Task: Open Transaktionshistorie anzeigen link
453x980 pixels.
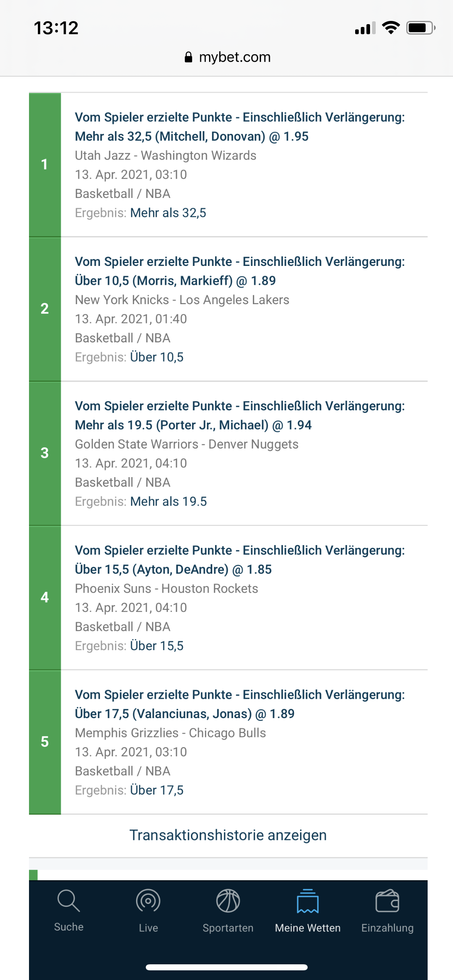Action: tap(228, 835)
